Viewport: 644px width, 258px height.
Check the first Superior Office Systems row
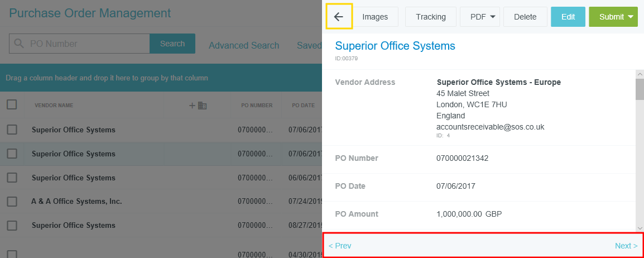(12, 130)
